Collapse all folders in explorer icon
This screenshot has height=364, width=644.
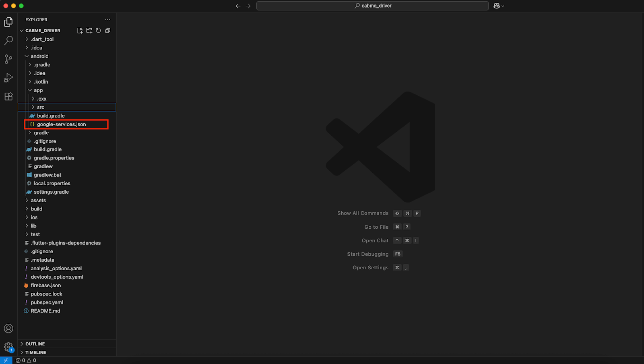[x=107, y=31]
